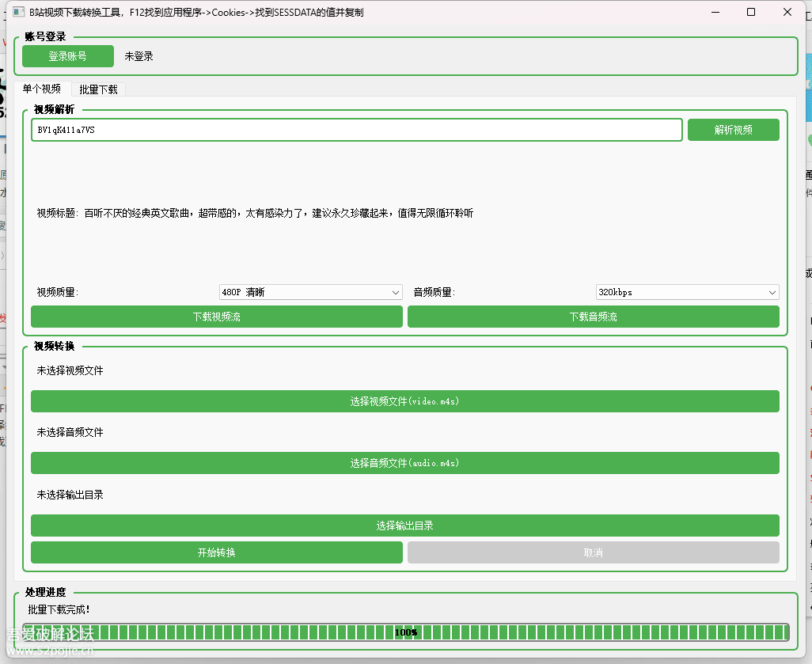Click the 视频标题 text line
Image resolution: width=812 pixels, height=664 pixels.
click(255, 214)
